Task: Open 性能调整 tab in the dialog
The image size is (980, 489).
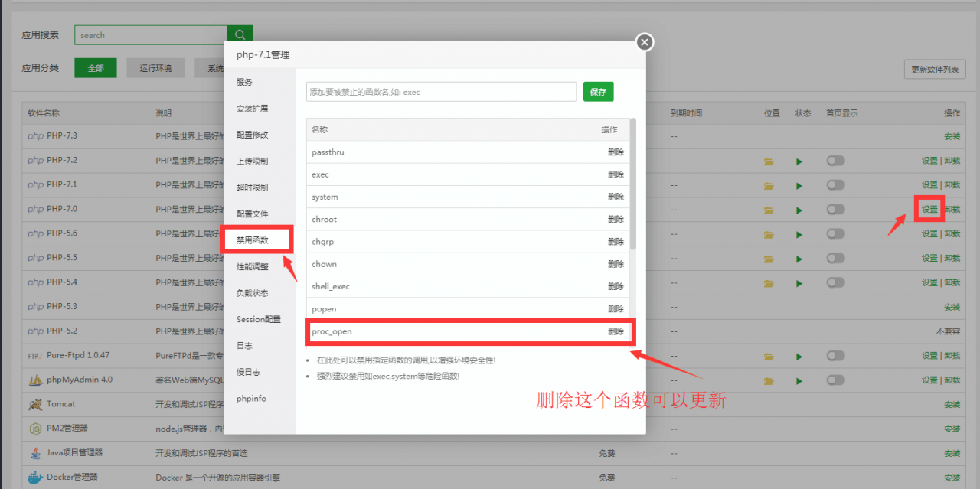Action: click(x=260, y=266)
